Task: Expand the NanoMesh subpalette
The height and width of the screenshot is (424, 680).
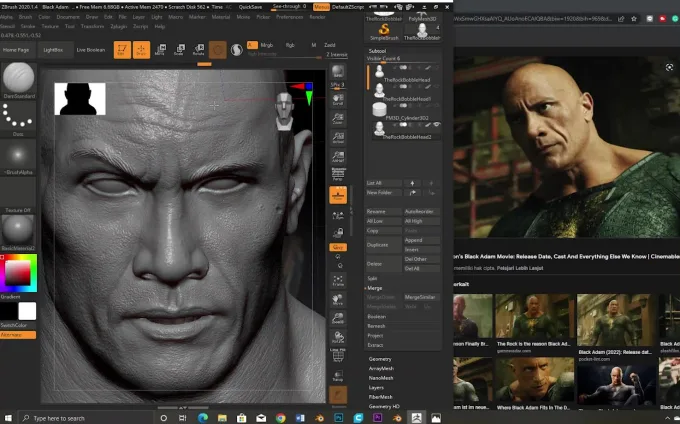Action: pyautogui.click(x=381, y=378)
